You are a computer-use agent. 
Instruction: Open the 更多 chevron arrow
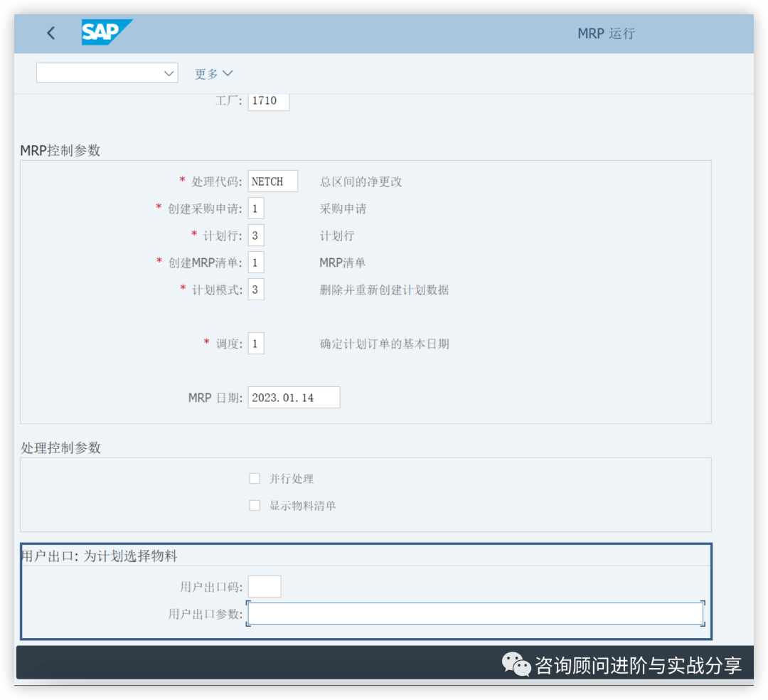(228, 73)
